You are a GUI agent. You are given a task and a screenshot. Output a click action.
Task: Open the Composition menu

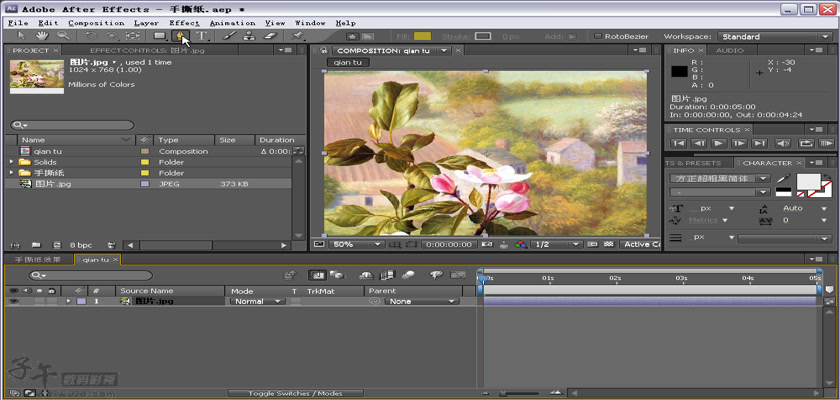[x=96, y=23]
